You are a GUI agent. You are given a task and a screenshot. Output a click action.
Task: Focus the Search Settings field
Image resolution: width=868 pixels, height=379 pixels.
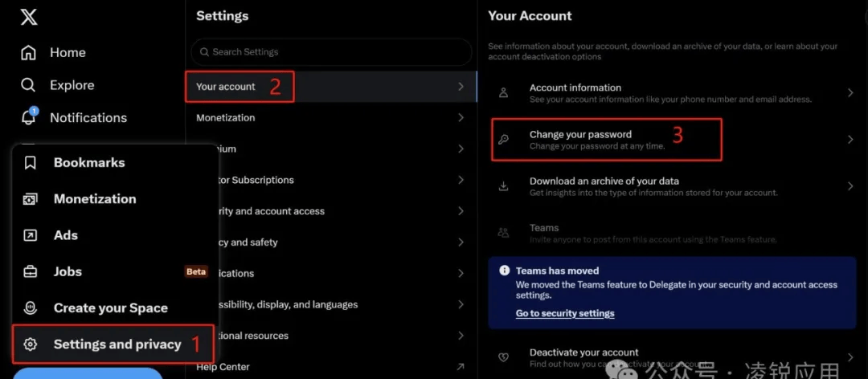(331, 52)
